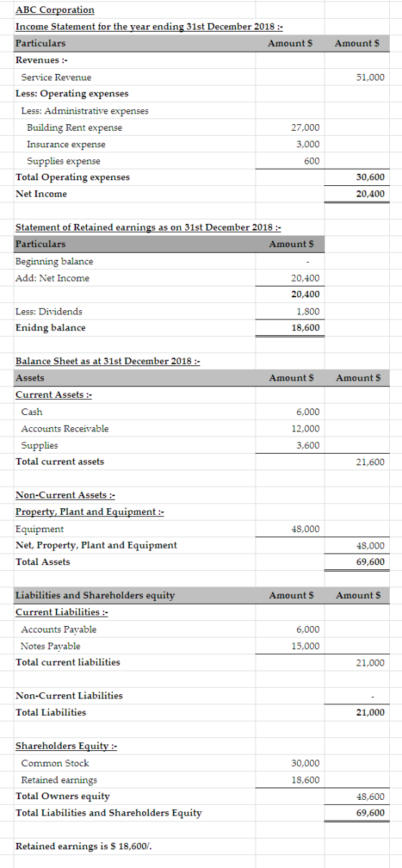402x868 pixels.
Task: Click the 'Add: Net Income' label
Action: point(52,278)
